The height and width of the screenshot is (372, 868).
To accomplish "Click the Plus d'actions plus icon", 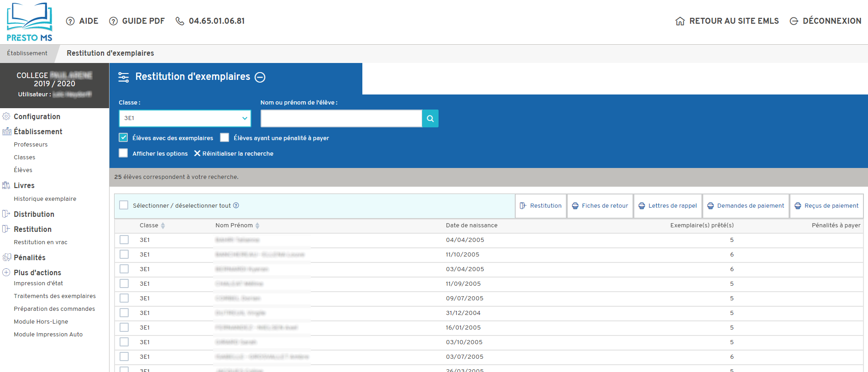I will coord(6,272).
